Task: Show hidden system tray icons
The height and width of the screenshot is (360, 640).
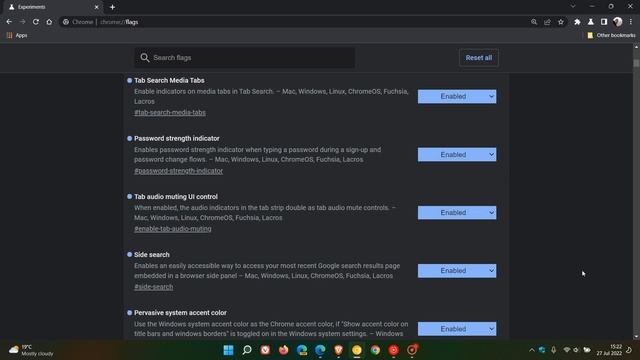Action: pyautogui.click(x=531, y=350)
